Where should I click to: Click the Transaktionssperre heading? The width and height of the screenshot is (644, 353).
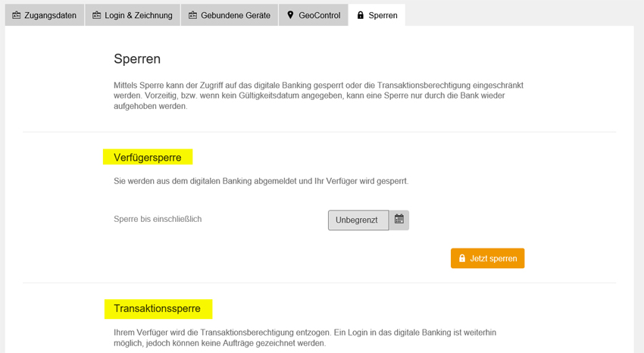(158, 308)
